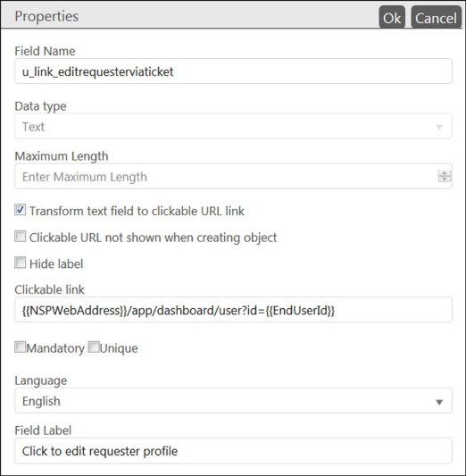Expand the Language dropdown set to English
The image size is (466, 476).
click(x=233, y=401)
